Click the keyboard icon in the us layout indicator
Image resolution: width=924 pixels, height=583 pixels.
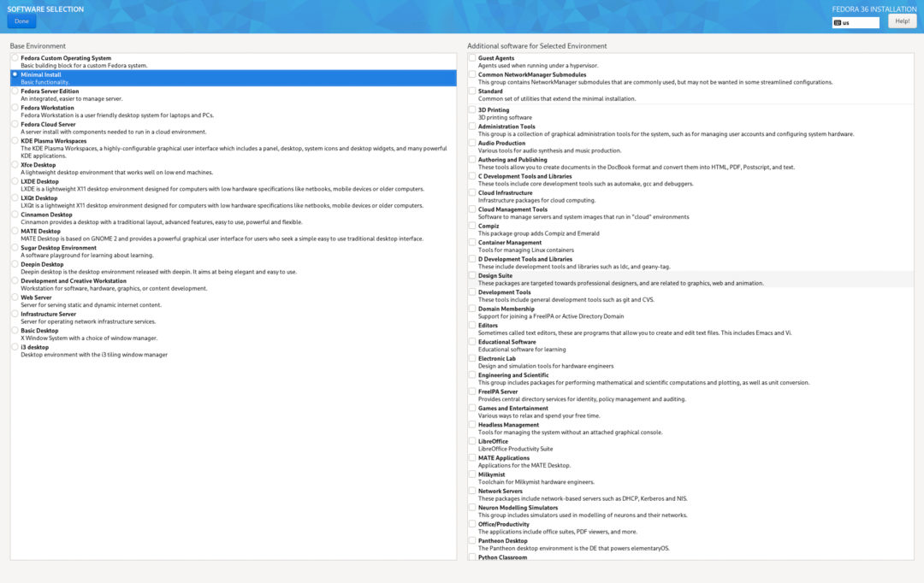(838, 23)
